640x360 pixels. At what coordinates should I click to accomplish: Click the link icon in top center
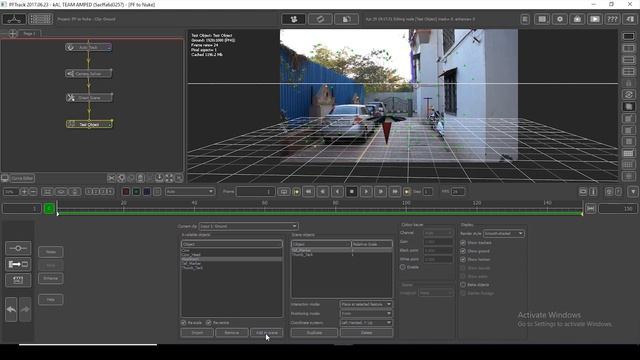(320, 19)
